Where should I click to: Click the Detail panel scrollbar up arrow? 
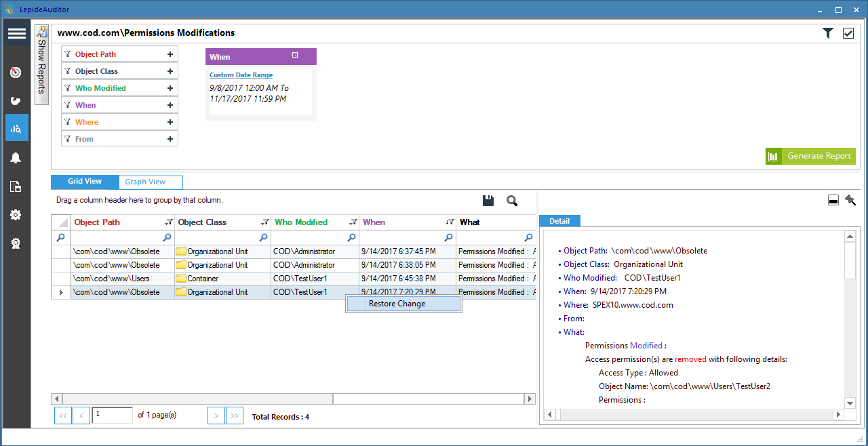[850, 237]
